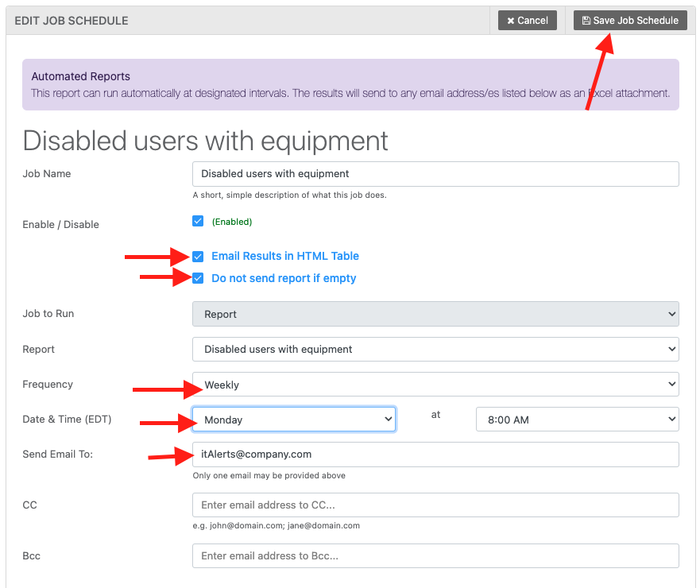Viewport: 700px width, 588px height.
Task: Click the Edit Job Schedule panel header title
Action: [72, 21]
